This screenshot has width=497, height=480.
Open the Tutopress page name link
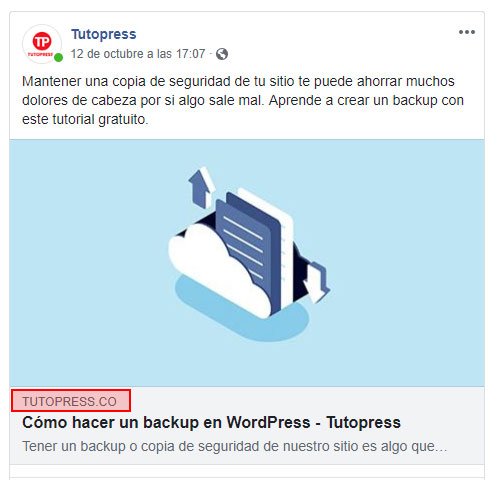pos(104,34)
